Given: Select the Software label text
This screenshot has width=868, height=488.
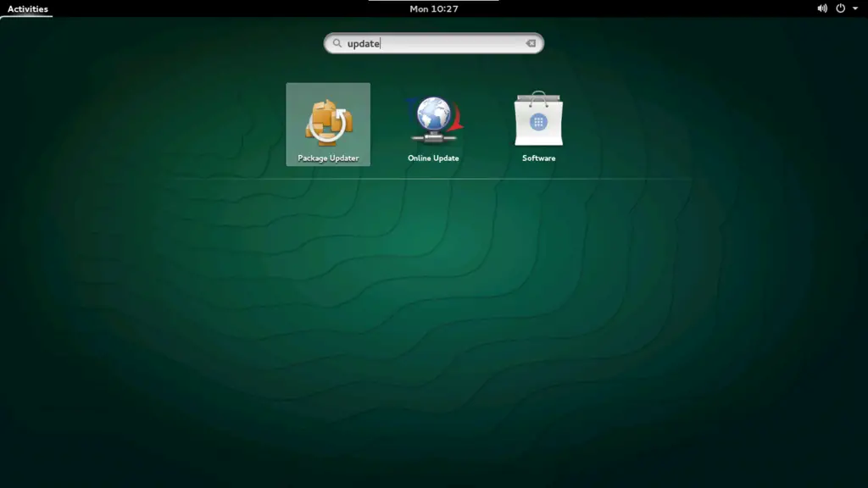Looking at the screenshot, I should (538, 158).
